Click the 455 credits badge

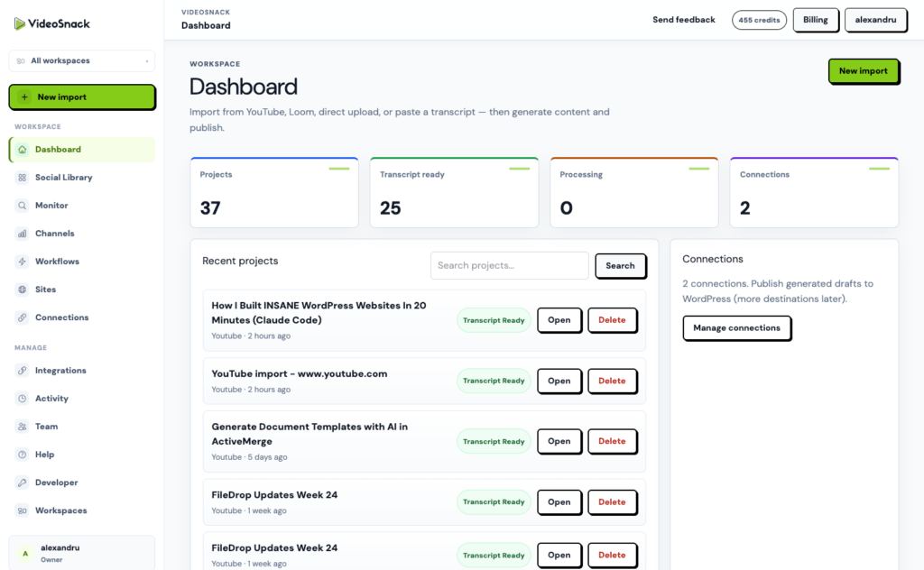pos(759,20)
